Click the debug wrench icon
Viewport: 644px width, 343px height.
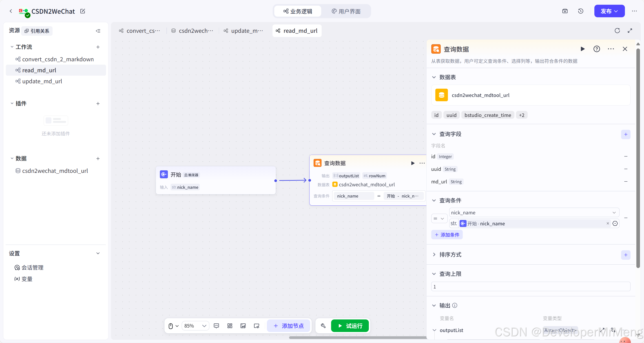[x=323, y=326]
